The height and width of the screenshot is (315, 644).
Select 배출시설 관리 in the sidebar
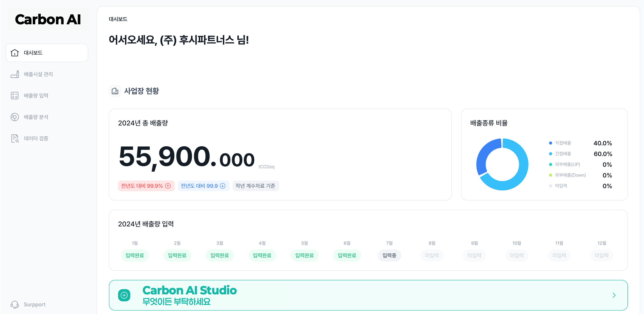pos(38,74)
